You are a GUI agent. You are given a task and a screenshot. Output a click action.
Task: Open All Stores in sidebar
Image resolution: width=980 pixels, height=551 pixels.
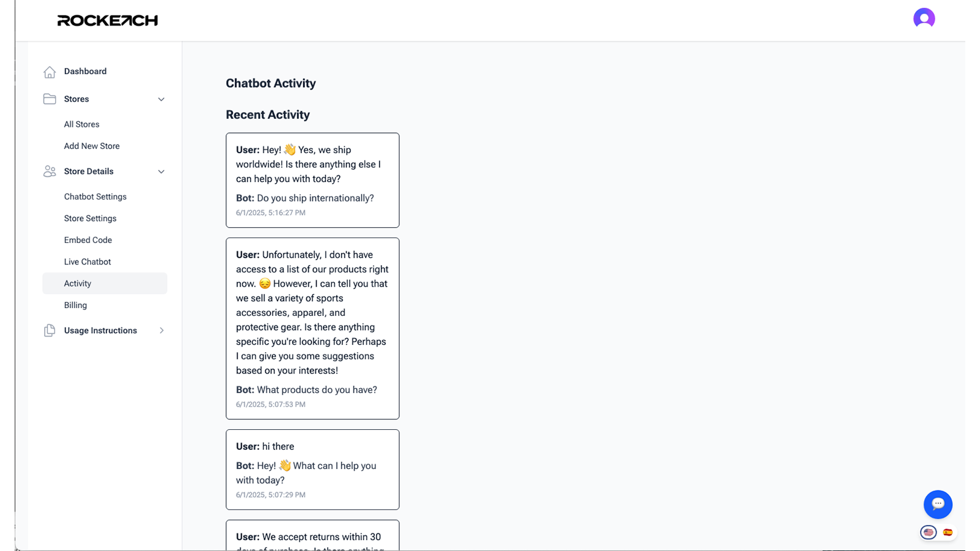click(x=81, y=124)
